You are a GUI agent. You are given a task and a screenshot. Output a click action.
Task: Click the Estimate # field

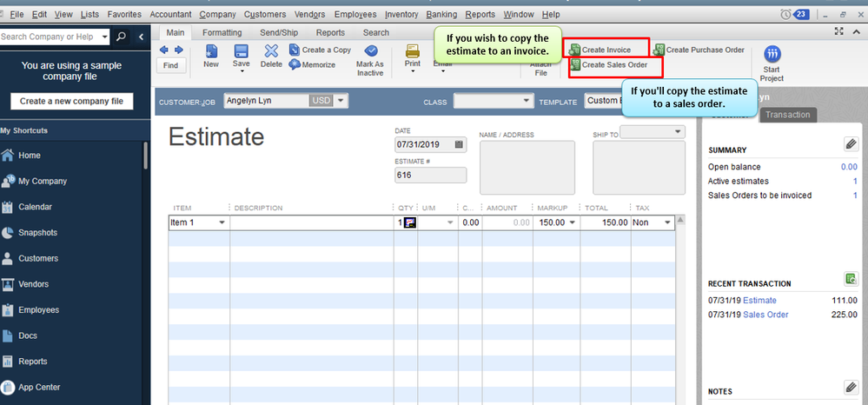pyautogui.click(x=430, y=175)
